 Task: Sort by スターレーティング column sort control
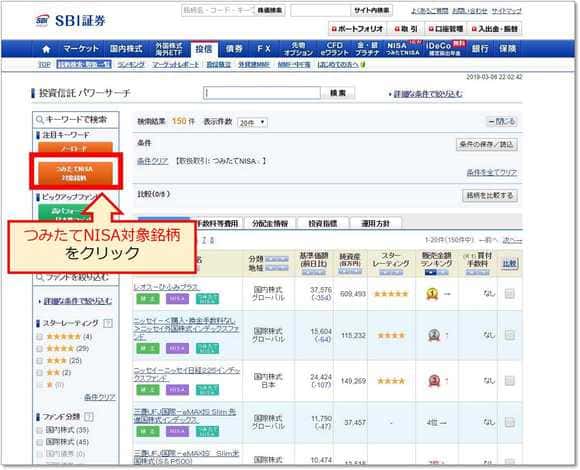(x=391, y=272)
